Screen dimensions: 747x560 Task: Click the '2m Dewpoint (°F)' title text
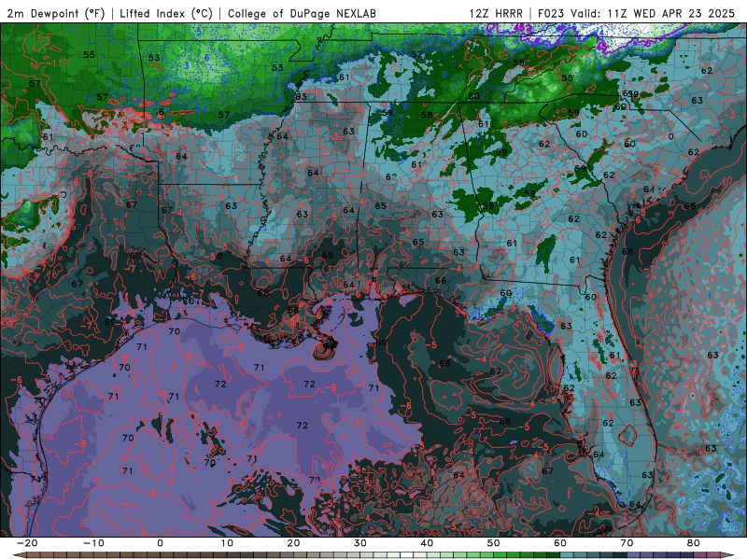56,13
